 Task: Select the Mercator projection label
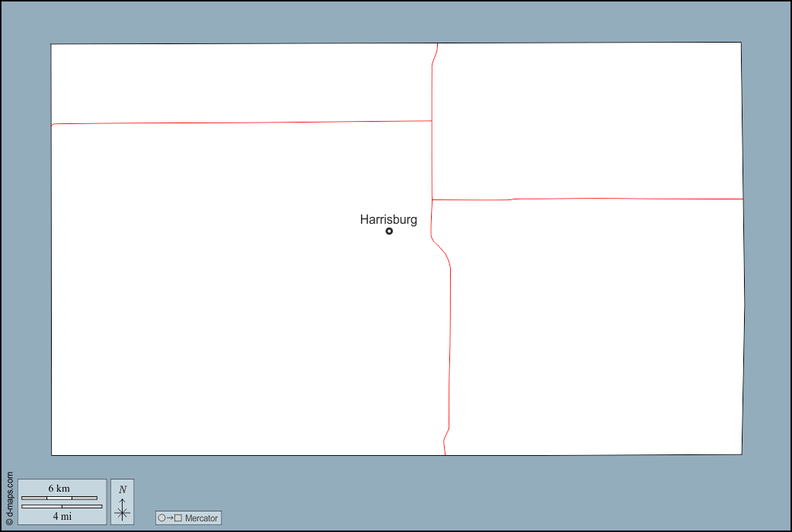[201, 518]
